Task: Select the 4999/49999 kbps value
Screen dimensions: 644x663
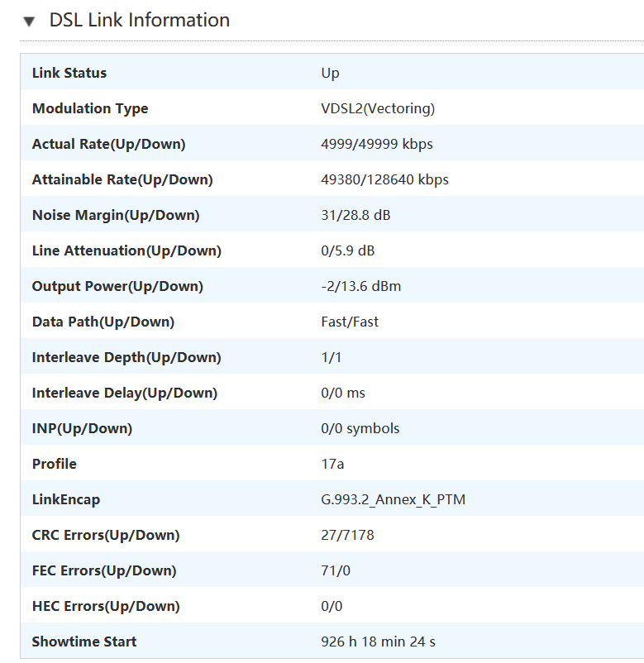Action: coord(377,144)
